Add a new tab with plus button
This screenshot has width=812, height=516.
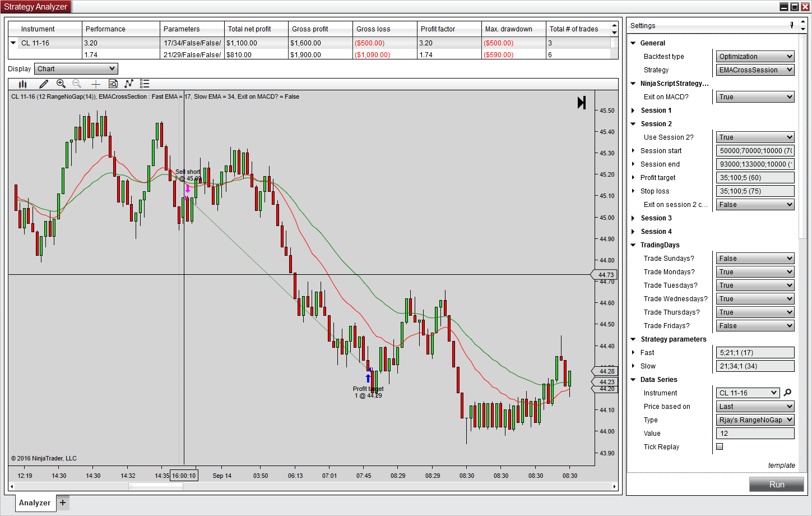[63, 503]
